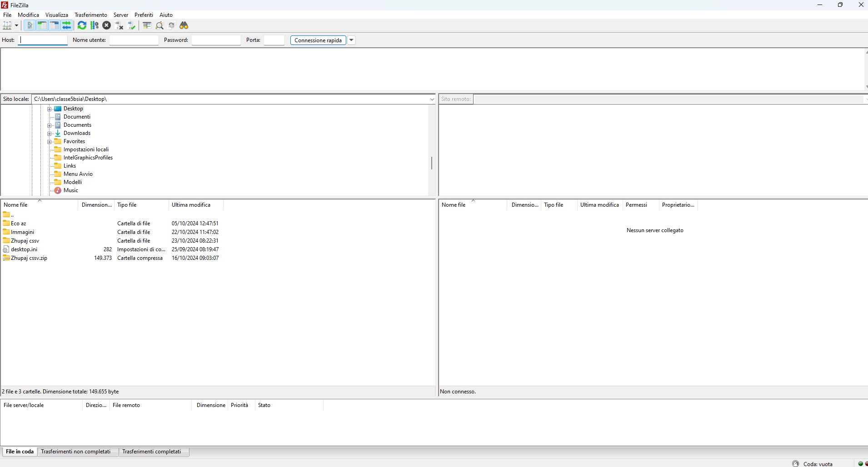Expand the Desktop tree node
868x467 pixels.
click(50, 109)
